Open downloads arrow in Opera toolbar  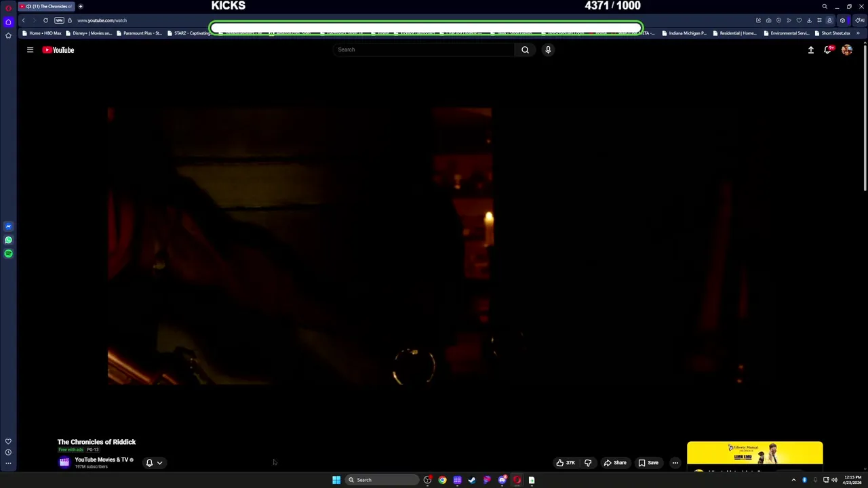809,20
